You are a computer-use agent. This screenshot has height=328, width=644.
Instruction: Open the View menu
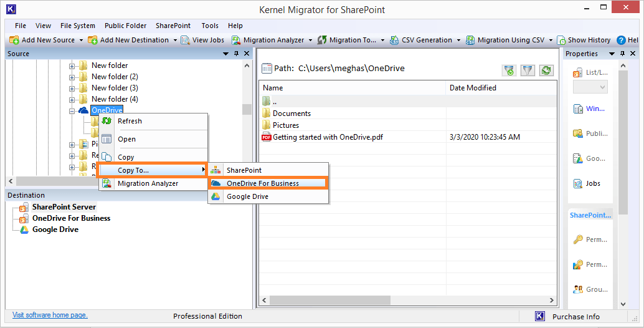pos(43,26)
